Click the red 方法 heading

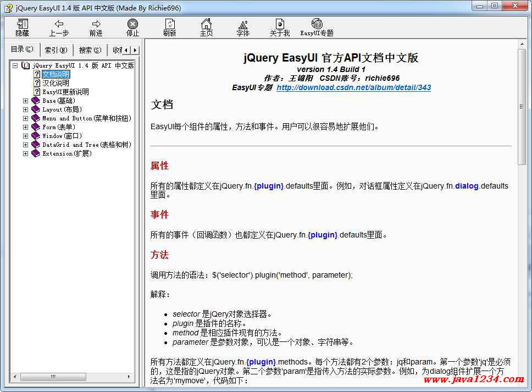(x=159, y=255)
